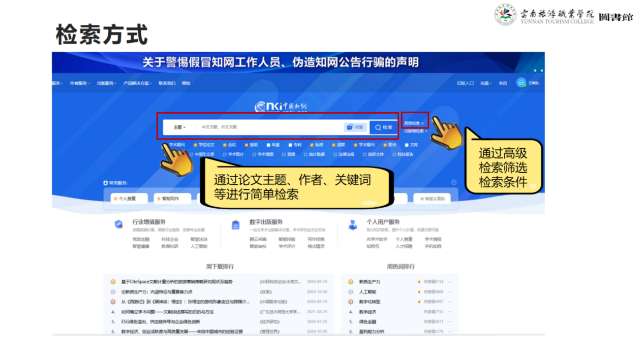This screenshot has height=362, width=644.
Task: Click the 自定义添加 service button
Action: [x=432, y=199]
